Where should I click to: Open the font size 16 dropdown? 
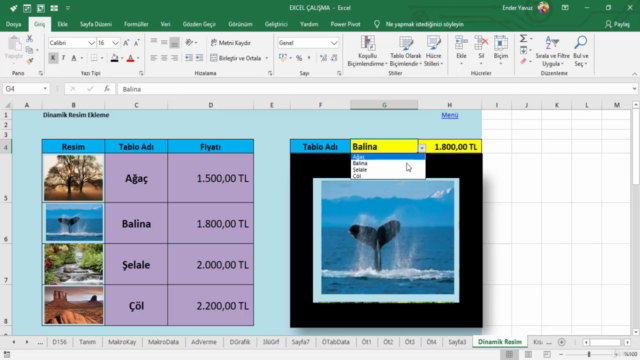(116, 43)
